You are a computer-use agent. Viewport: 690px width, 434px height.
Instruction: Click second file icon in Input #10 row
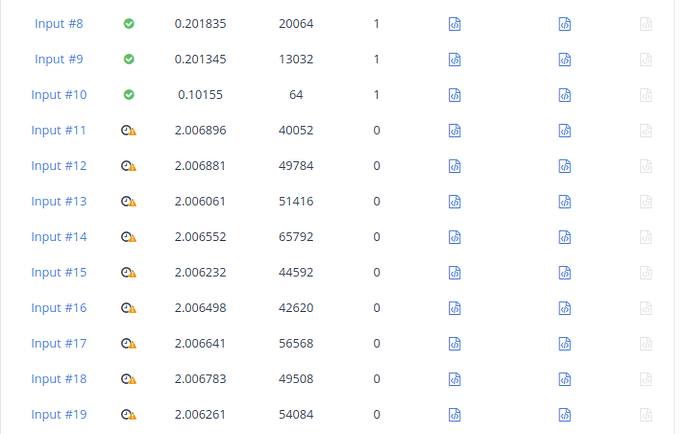[x=565, y=95]
